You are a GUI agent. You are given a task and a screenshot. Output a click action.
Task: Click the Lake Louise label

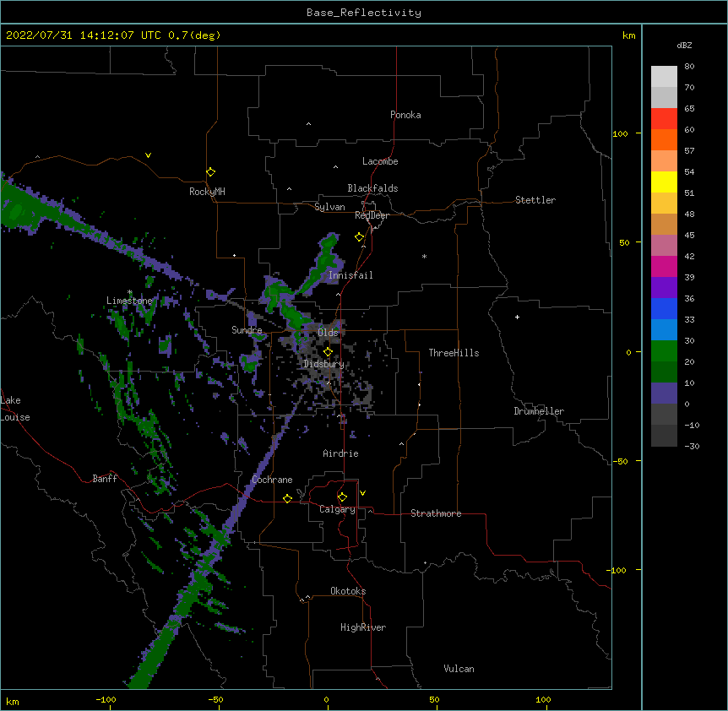[15, 409]
